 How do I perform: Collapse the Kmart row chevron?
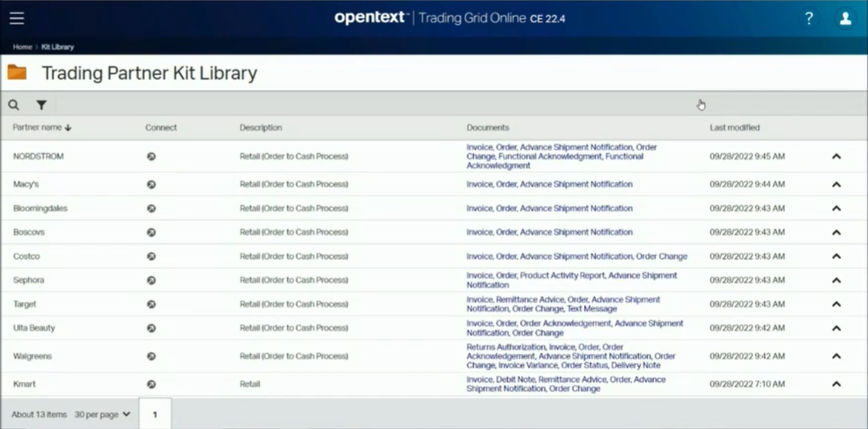[x=836, y=385]
